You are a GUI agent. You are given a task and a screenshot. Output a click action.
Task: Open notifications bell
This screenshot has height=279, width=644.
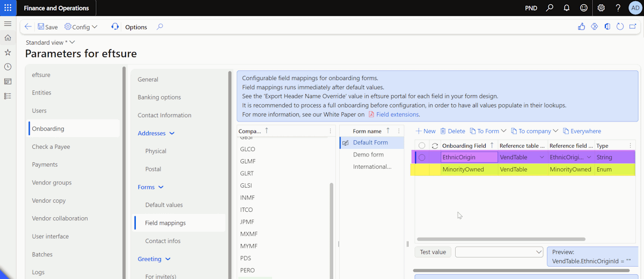click(x=567, y=8)
